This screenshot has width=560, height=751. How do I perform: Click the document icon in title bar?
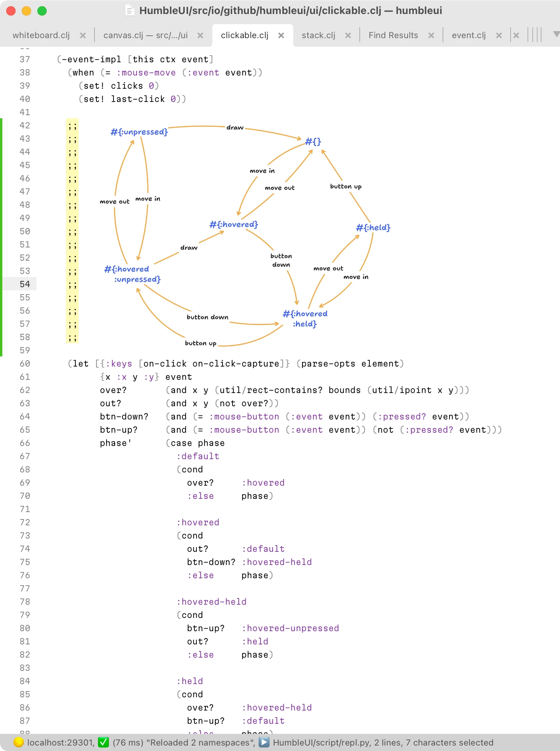click(130, 11)
